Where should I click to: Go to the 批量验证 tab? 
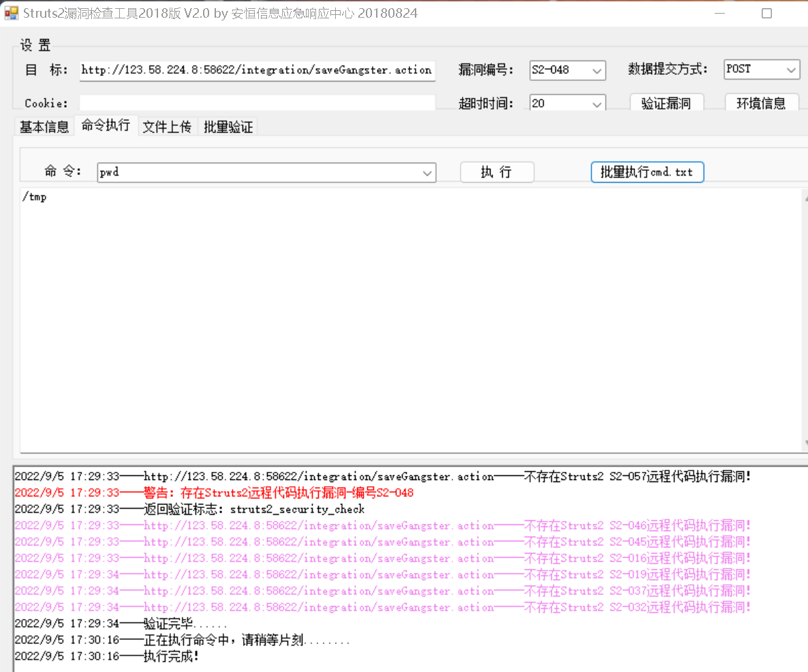pyautogui.click(x=228, y=127)
